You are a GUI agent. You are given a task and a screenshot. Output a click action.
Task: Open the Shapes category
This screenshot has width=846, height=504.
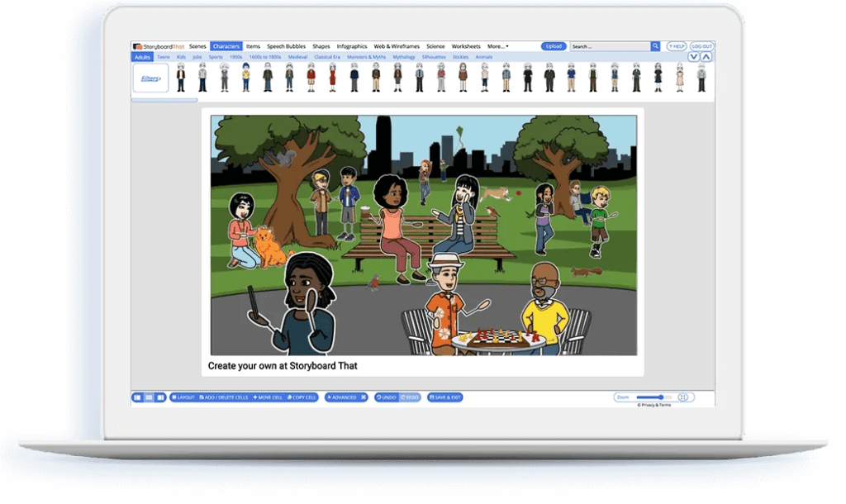pos(321,46)
